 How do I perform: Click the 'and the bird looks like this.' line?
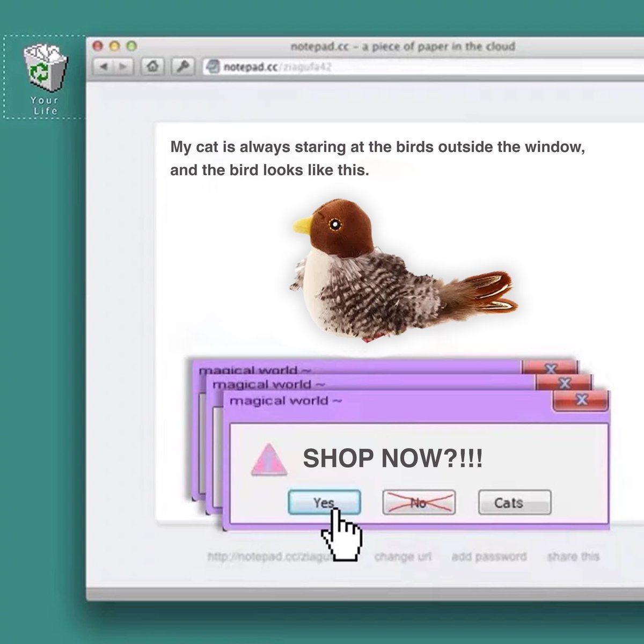270,171
